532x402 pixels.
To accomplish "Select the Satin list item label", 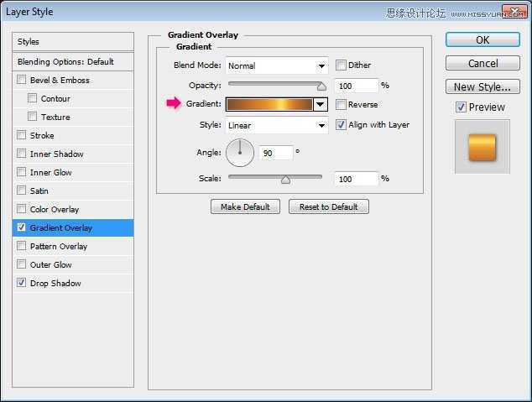I will tap(39, 191).
